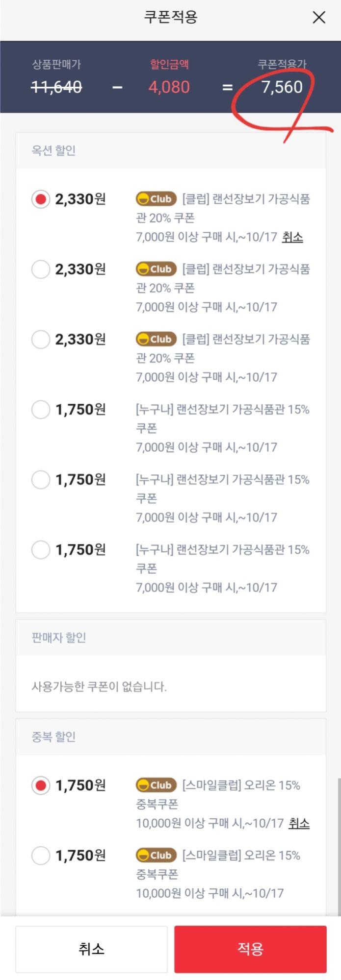341x980 pixels.
Task: Pick the last 1,750원 누구나 15% coupon radio
Action: 41,549
